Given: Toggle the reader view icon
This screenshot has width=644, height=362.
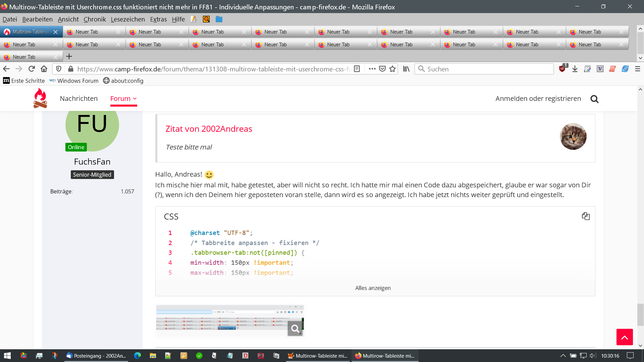Looking at the screenshot, I should (357, 69).
